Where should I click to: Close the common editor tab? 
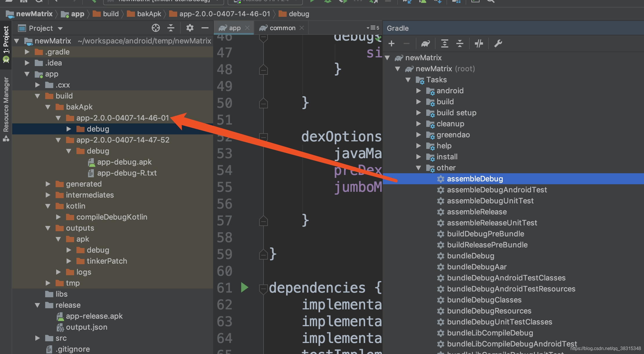click(x=302, y=28)
